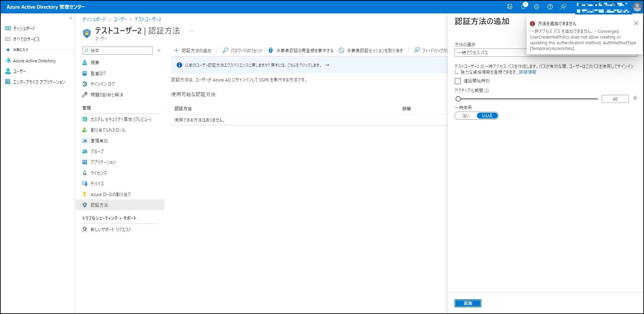644x314 pixels.
Task: Click パスワードのリセット toolbar button
Action: [243, 51]
